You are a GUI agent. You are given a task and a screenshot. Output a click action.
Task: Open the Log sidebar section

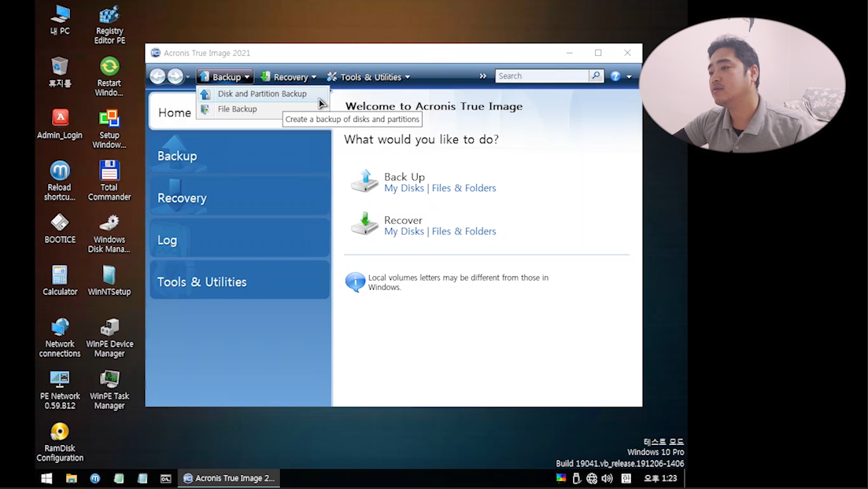240,240
